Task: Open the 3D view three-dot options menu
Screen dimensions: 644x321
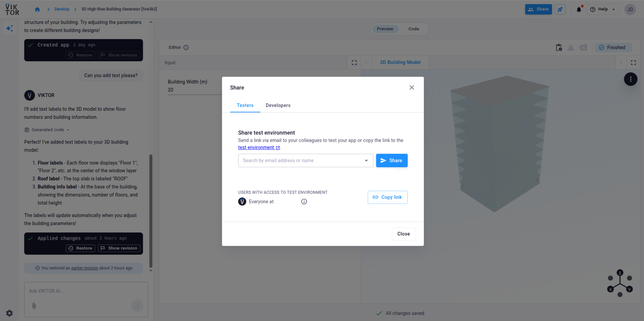Action: tap(631, 79)
